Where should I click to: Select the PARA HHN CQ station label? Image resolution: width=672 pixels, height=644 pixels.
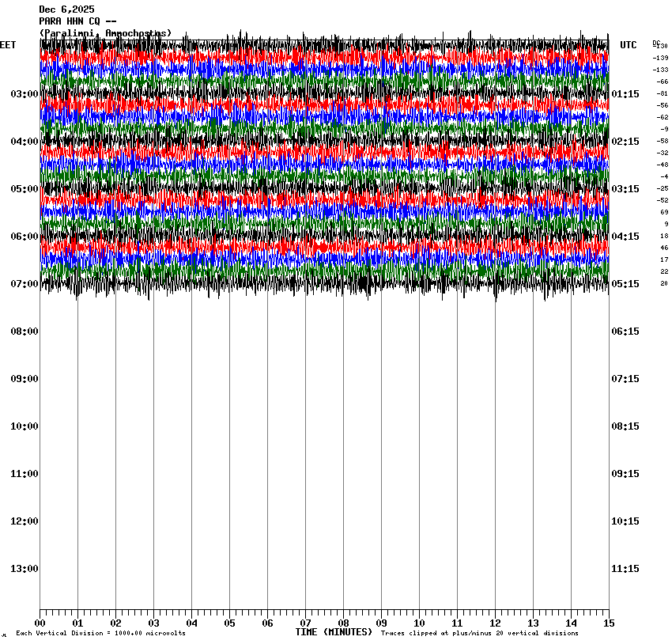tap(78, 21)
